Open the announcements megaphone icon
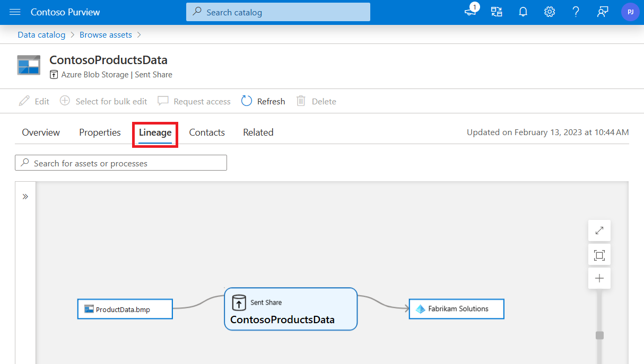 pos(470,12)
